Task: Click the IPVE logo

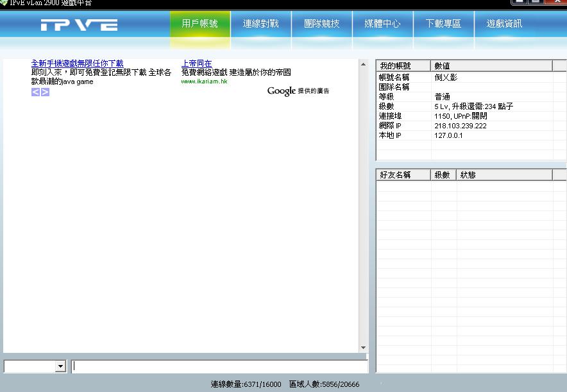Action: click(79, 25)
